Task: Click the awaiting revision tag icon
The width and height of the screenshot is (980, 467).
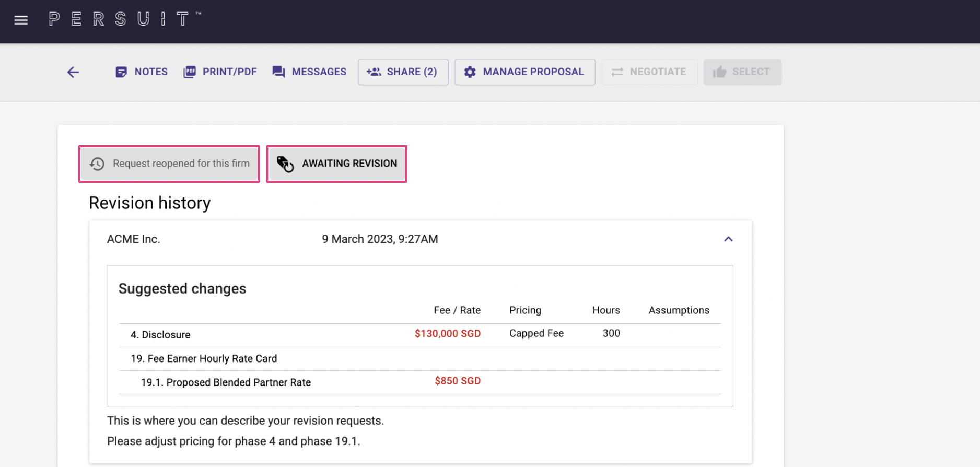Action: [285, 164]
